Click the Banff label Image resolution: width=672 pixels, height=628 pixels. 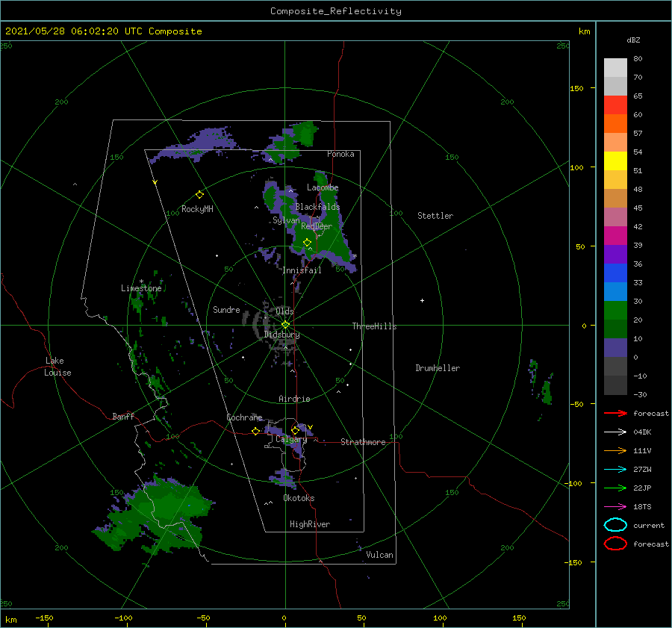coord(123,416)
